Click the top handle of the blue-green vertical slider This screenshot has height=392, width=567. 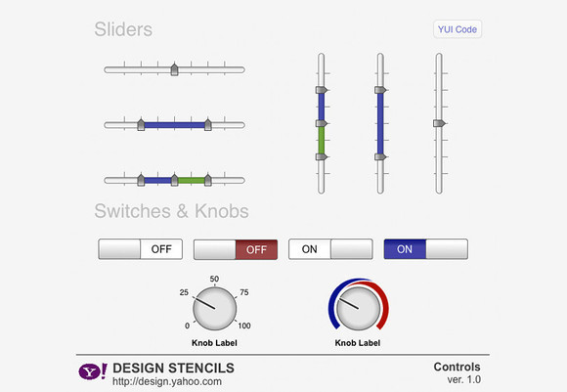tap(322, 90)
